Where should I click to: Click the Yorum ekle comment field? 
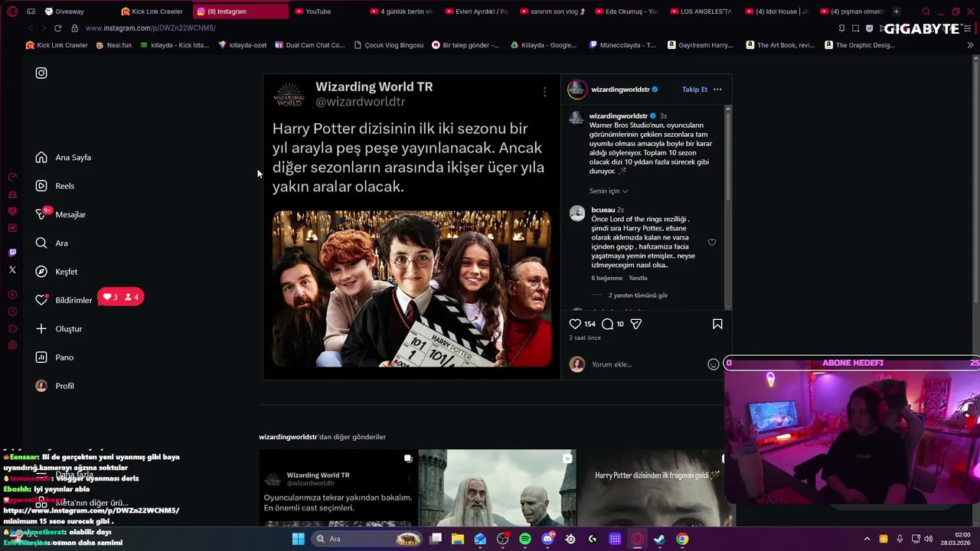pos(647,364)
